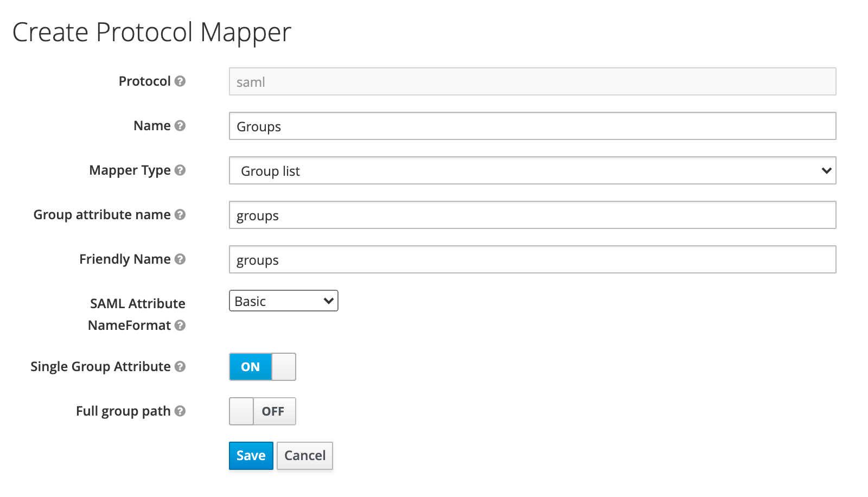Cancel creating the protocol mapper

(304, 456)
